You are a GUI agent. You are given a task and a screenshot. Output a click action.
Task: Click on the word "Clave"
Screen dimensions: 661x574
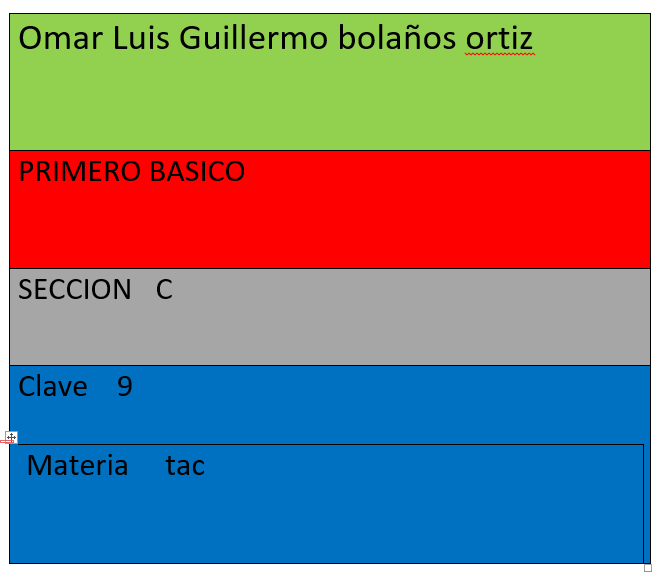pyautogui.click(x=53, y=386)
